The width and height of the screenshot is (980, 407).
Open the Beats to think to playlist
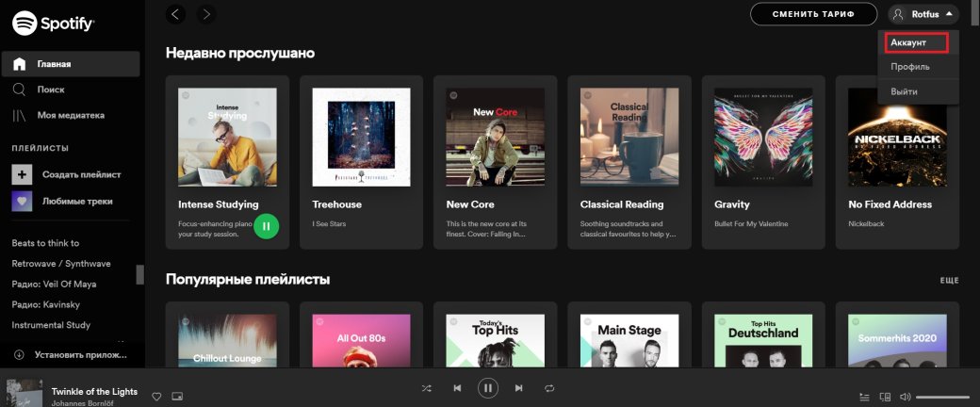coord(45,242)
